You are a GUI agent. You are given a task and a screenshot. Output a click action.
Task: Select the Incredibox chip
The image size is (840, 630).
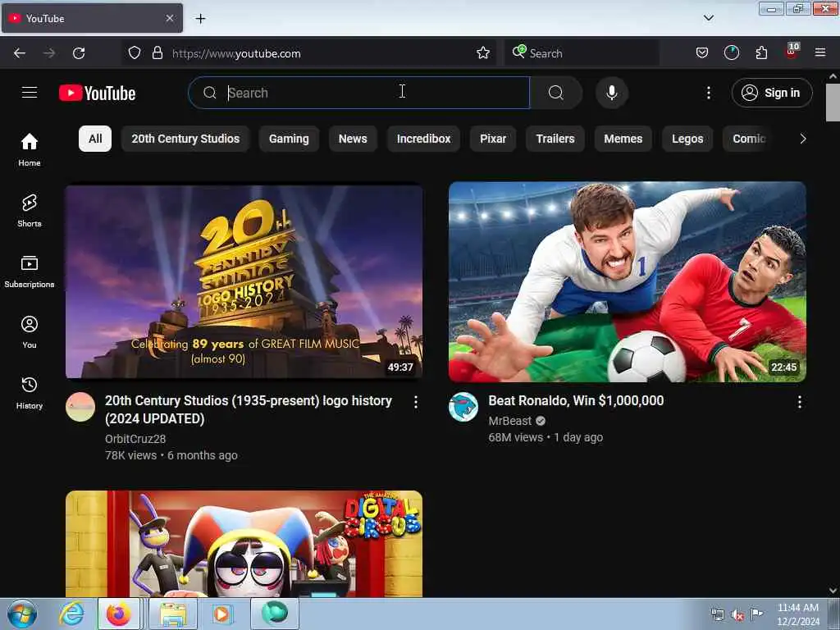(x=424, y=139)
